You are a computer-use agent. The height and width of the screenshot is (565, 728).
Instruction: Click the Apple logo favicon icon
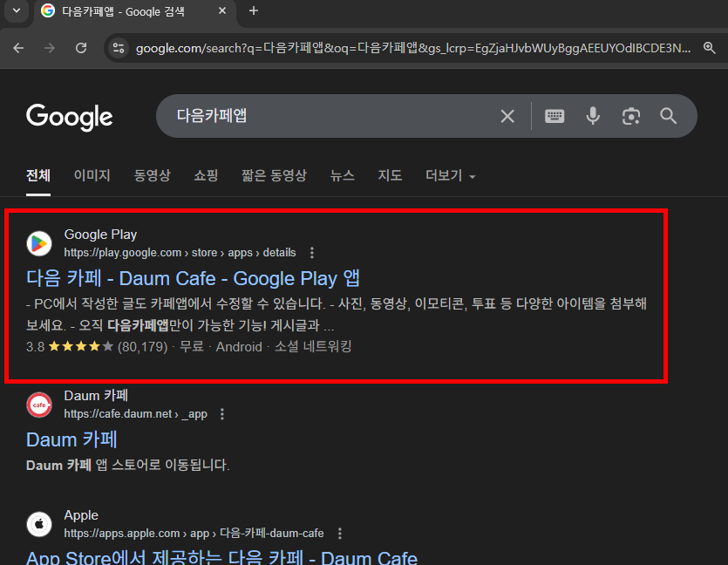pyautogui.click(x=38, y=524)
